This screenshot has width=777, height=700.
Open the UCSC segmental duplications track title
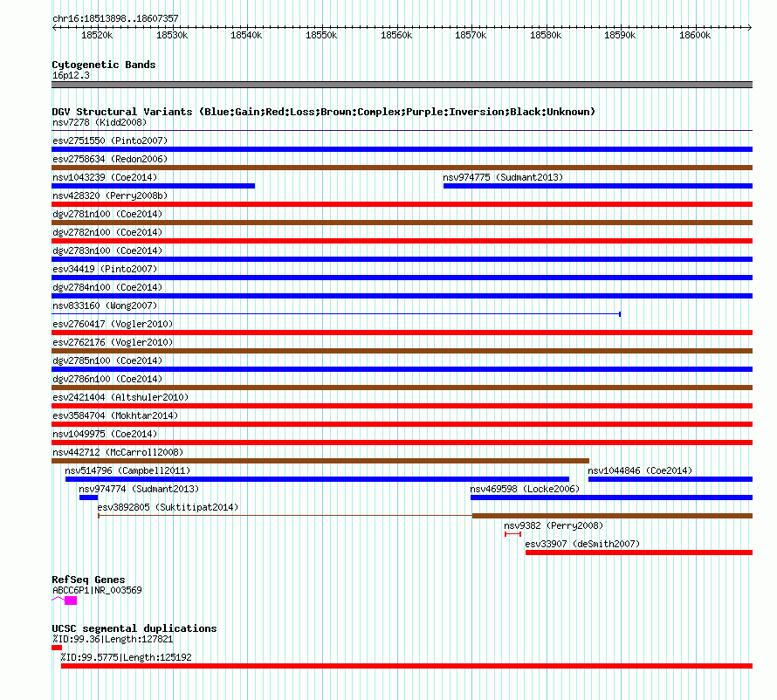[134, 628]
